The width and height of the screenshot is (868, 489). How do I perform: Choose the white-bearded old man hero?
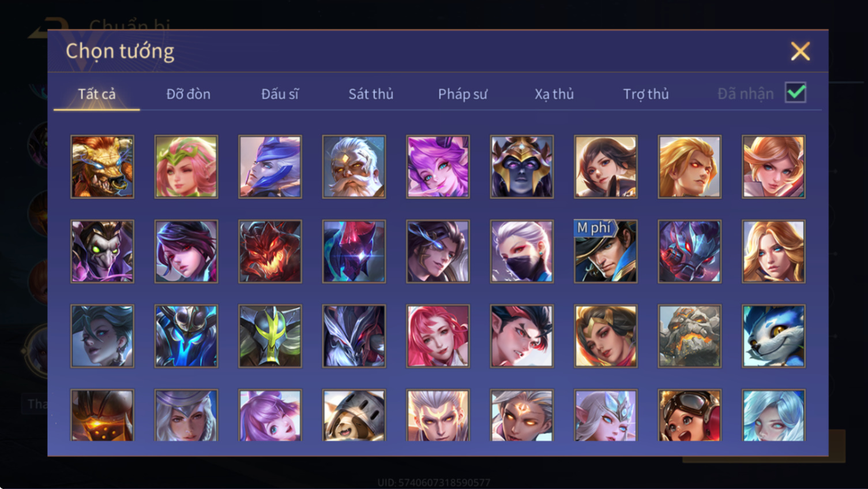coord(354,167)
